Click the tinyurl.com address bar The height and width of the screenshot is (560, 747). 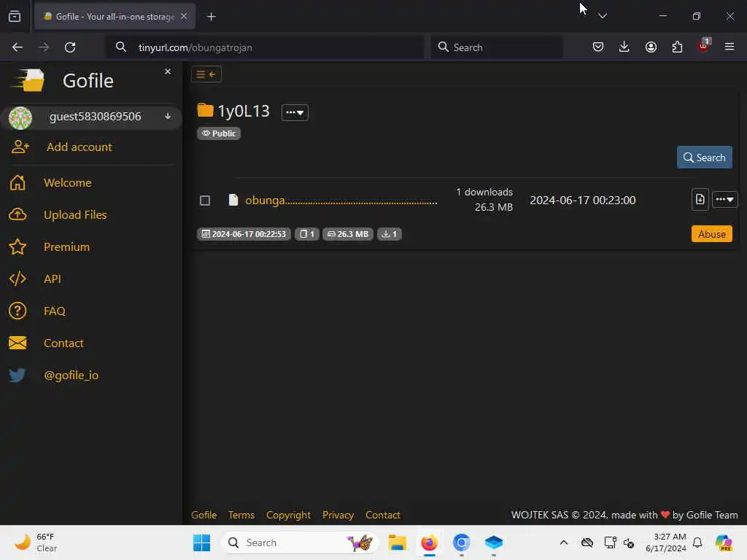(x=264, y=47)
